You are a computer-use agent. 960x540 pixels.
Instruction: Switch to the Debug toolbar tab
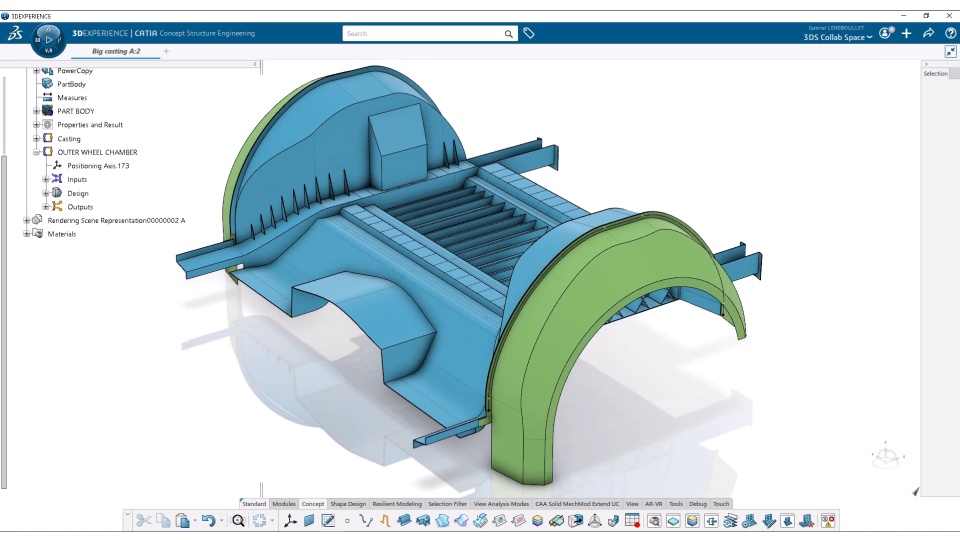click(x=697, y=504)
